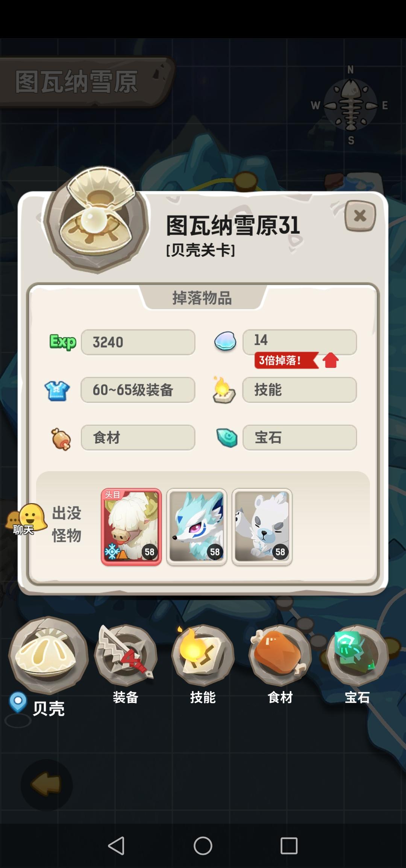
Task: Tap the yellow back arrow button
Action: coord(46,784)
